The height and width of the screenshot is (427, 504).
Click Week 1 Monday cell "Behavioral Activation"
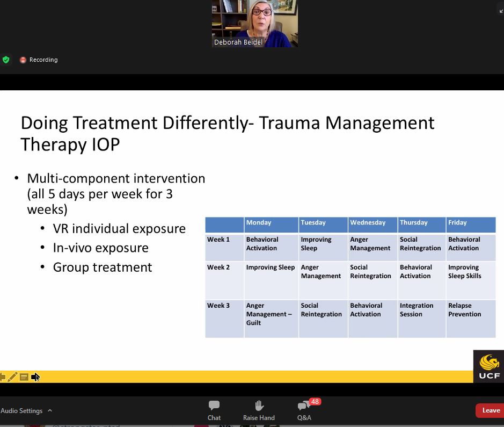(x=271, y=247)
